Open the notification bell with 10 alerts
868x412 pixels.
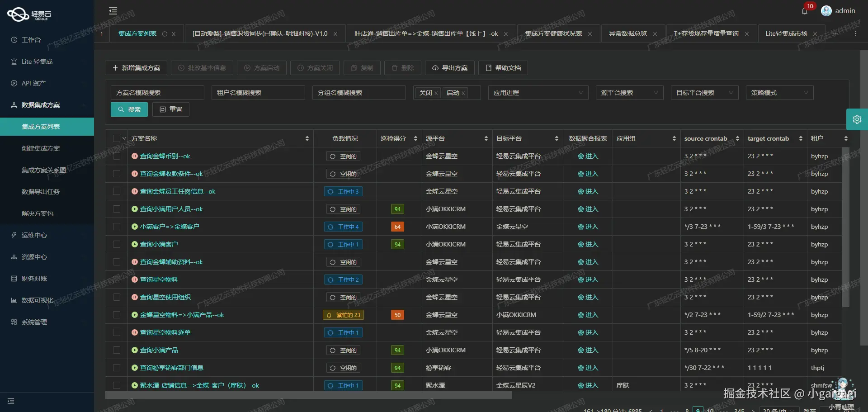805,10
